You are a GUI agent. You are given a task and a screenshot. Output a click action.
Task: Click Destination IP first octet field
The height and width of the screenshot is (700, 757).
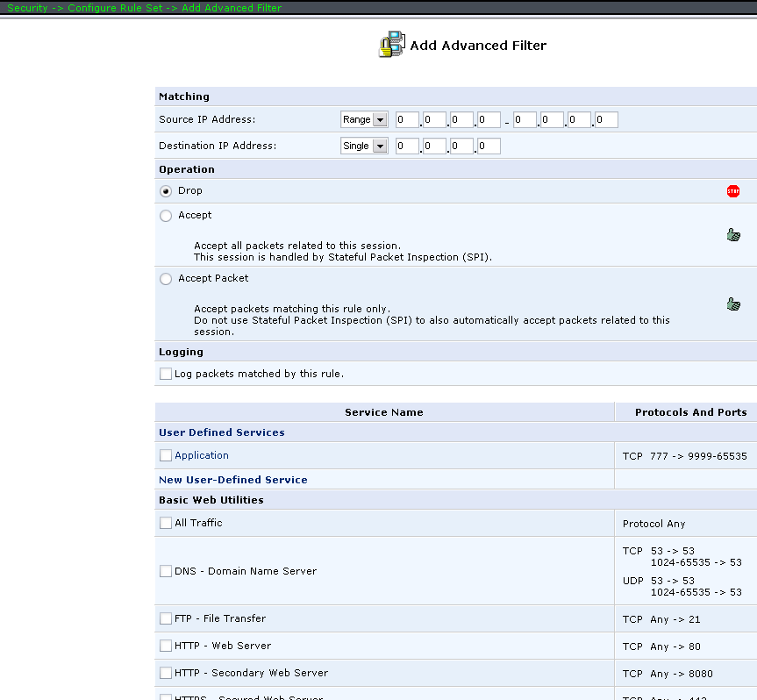click(x=407, y=146)
